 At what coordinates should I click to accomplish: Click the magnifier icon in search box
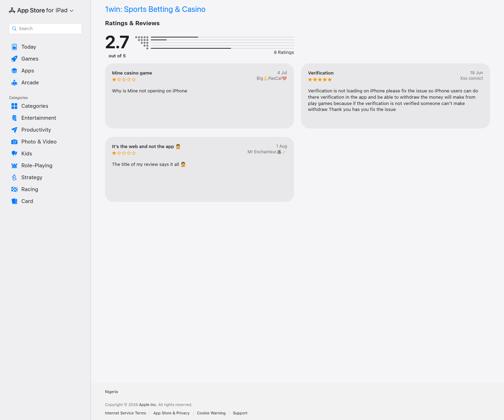click(x=14, y=29)
